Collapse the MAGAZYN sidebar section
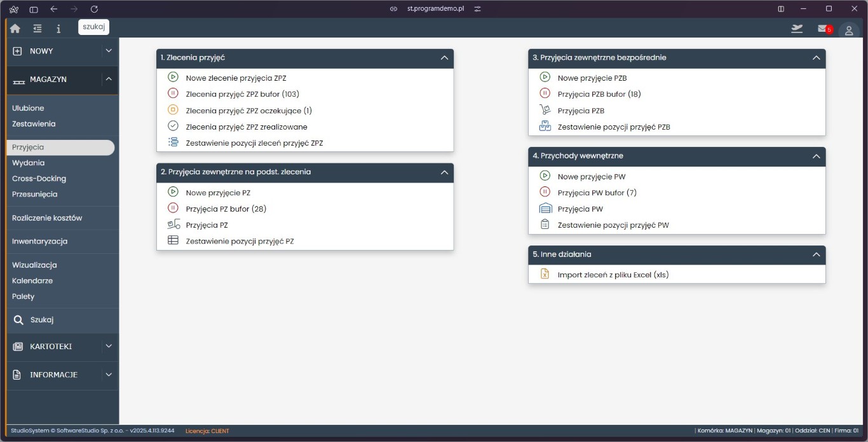The width and height of the screenshot is (868, 442). pyautogui.click(x=108, y=79)
